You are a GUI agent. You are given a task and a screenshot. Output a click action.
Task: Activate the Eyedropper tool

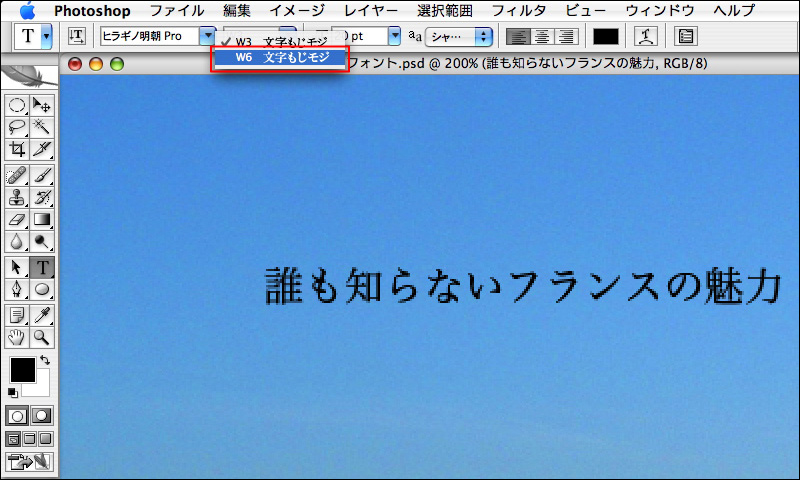(x=42, y=315)
